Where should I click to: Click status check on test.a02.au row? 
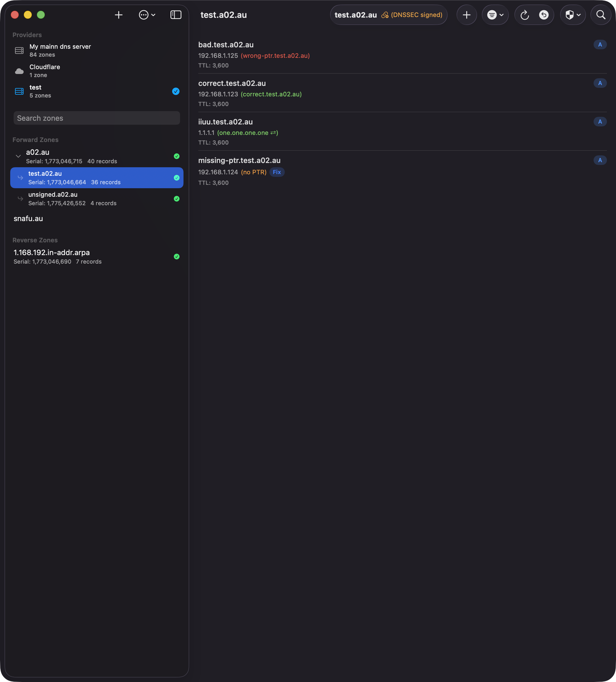(176, 178)
